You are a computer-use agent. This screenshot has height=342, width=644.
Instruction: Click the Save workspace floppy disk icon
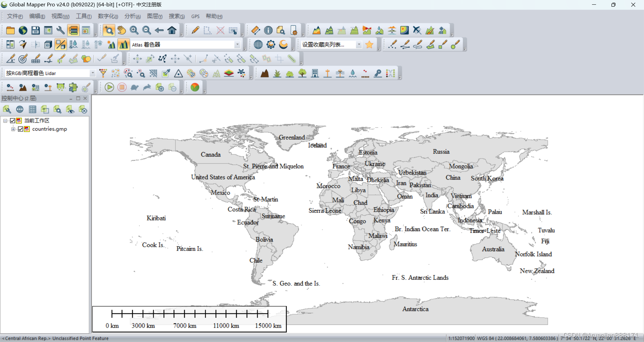[36, 30]
